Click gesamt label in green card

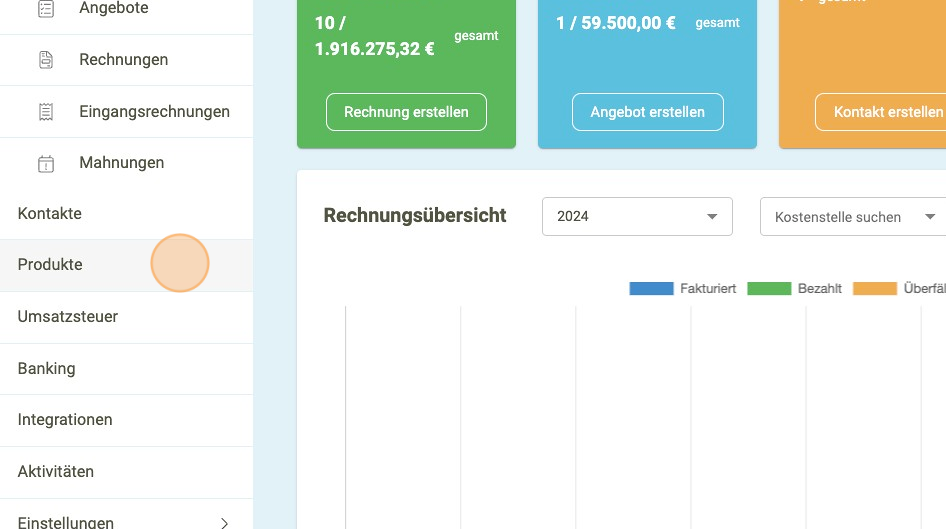(x=476, y=36)
